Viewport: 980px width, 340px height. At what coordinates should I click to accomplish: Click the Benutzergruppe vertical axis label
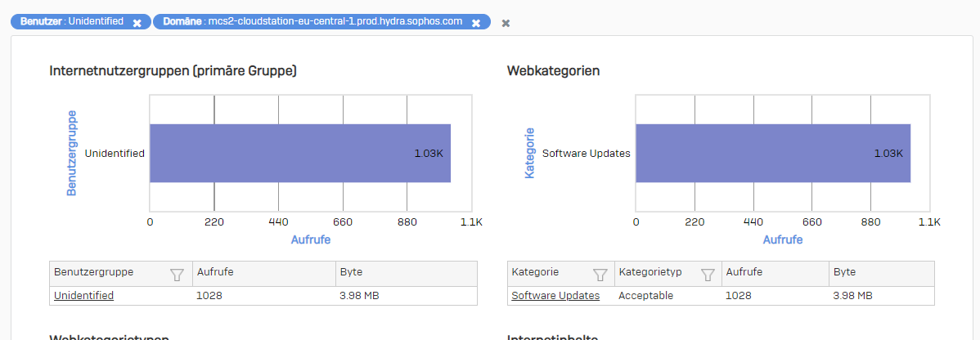pos(71,153)
